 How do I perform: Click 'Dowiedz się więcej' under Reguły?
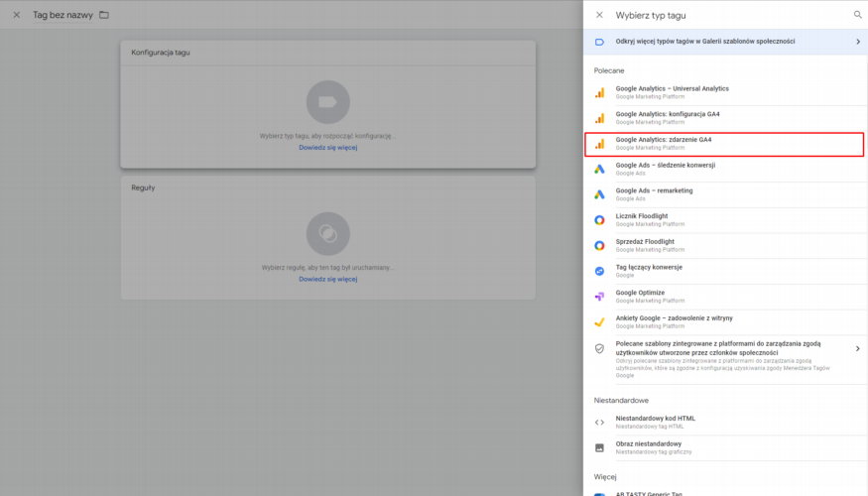[327, 280]
